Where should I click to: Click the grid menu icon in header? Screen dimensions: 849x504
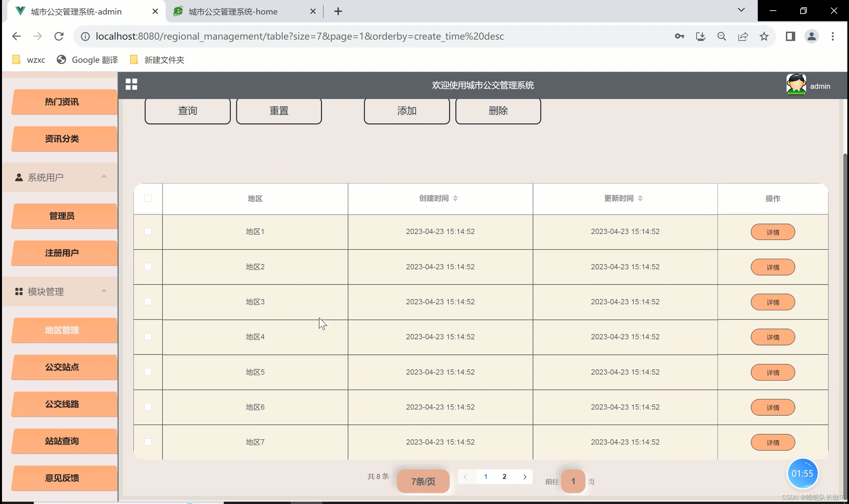131,84
